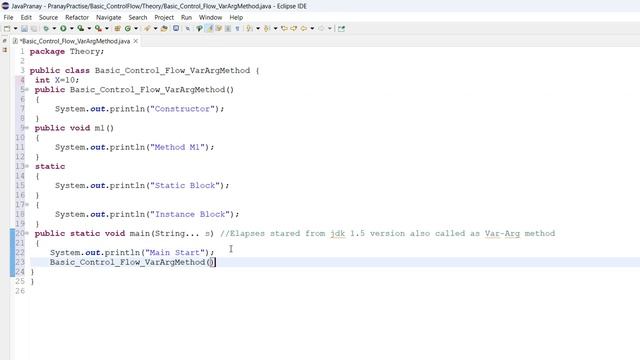The width and height of the screenshot is (640, 360).
Task: Click the Save toolbar icon
Action: click(x=24, y=29)
